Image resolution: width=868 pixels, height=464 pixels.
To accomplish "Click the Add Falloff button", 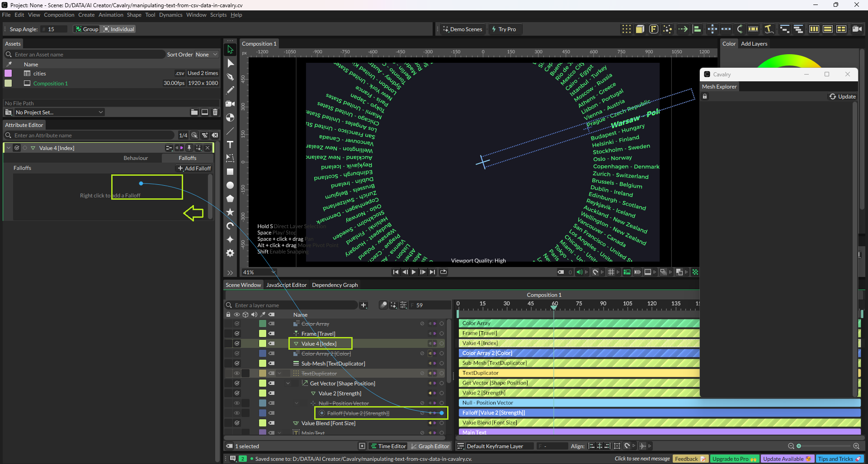I will [x=194, y=169].
